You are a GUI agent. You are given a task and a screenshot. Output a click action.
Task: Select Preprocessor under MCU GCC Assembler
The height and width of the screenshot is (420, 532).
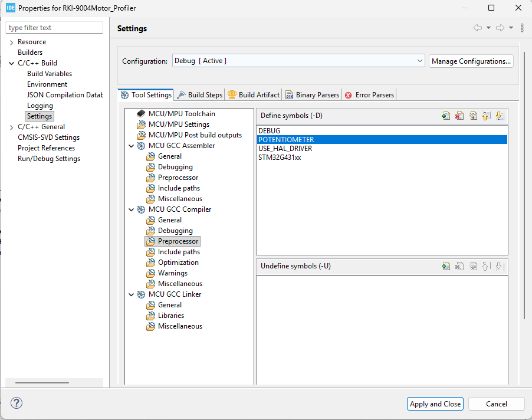[178, 178]
